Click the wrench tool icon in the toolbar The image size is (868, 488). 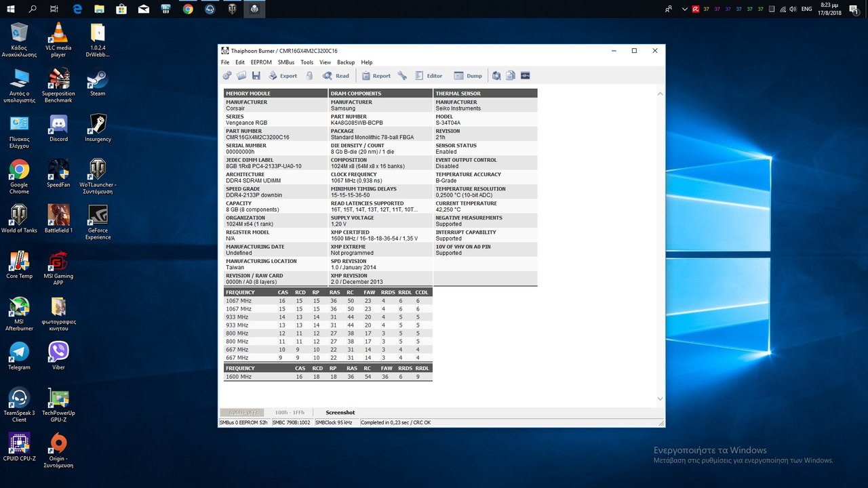[x=402, y=76]
